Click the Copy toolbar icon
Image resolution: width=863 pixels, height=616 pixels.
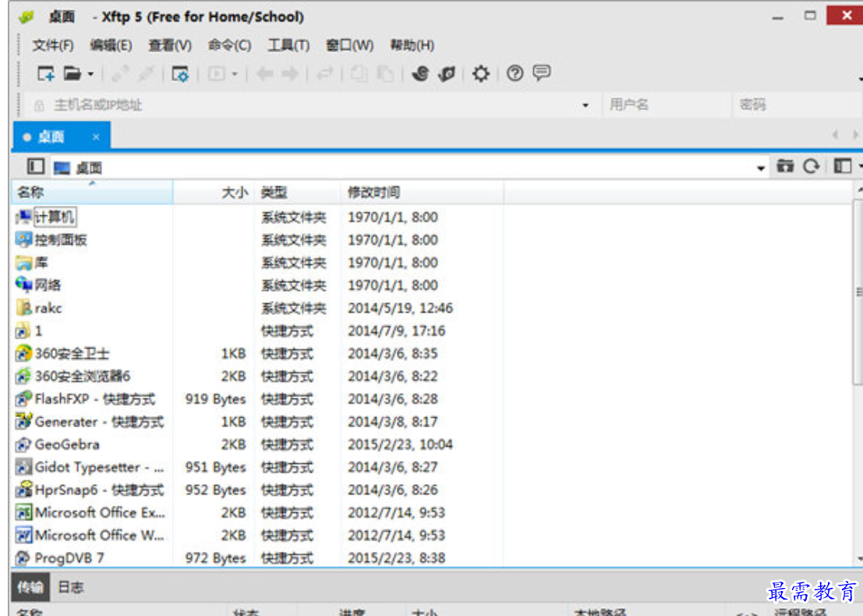[x=359, y=74]
